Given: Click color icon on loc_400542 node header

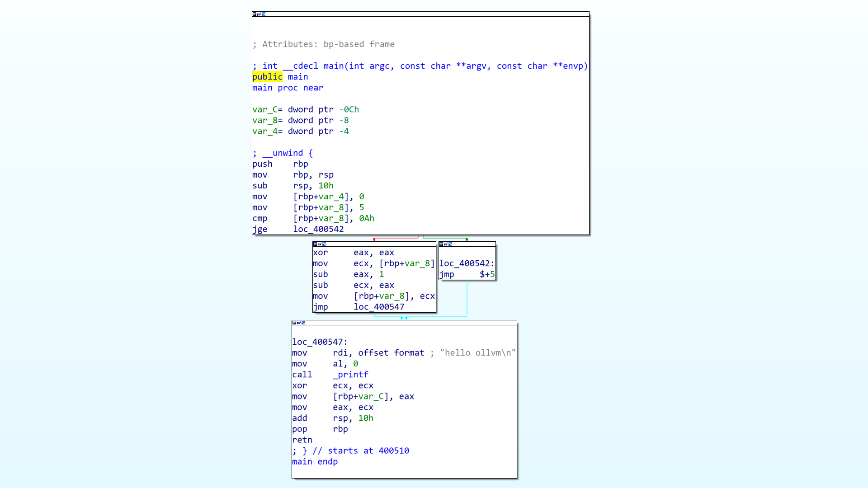Looking at the screenshot, I should (x=441, y=244).
